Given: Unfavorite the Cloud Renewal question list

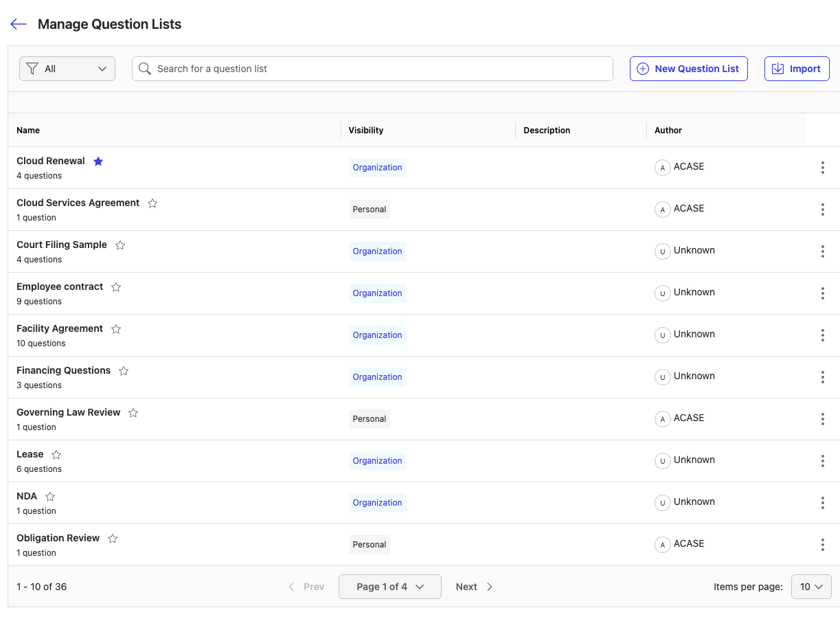Looking at the screenshot, I should tap(98, 161).
